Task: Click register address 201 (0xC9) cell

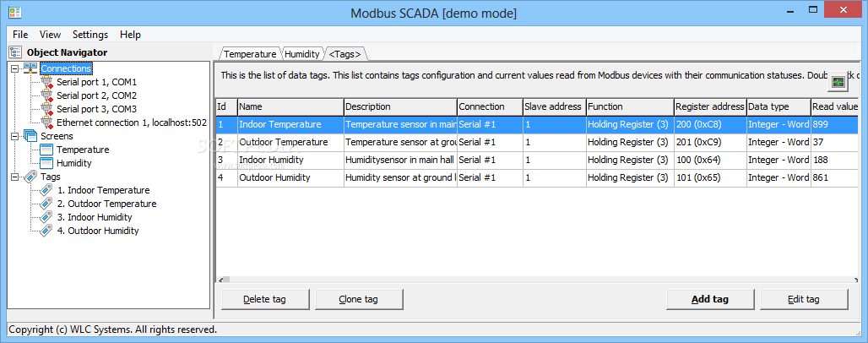Action: point(710,142)
